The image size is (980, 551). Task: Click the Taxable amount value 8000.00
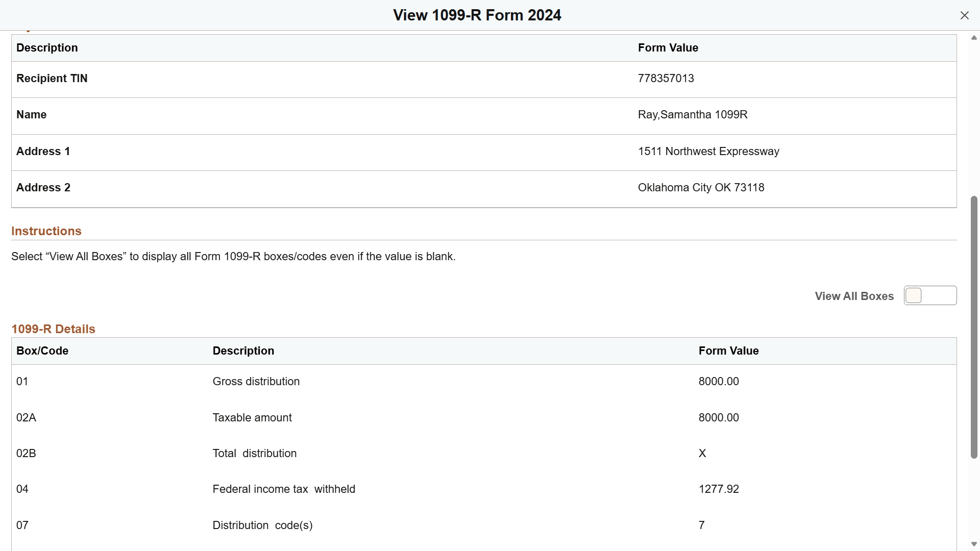pyautogui.click(x=719, y=417)
